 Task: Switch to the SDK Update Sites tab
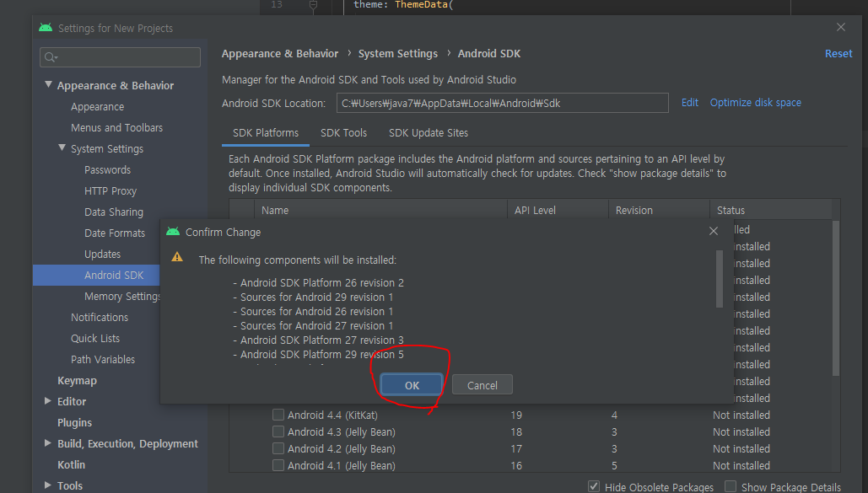coord(429,133)
